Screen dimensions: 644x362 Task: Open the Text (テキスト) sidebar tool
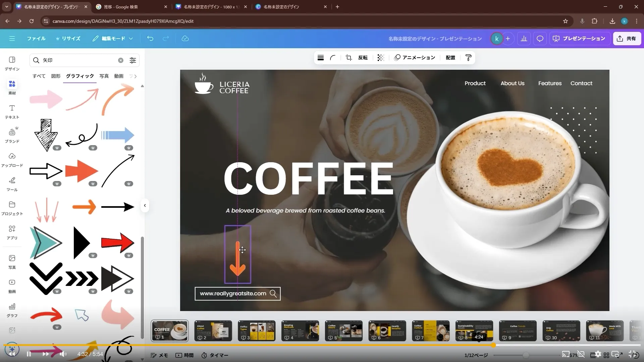[x=12, y=111]
